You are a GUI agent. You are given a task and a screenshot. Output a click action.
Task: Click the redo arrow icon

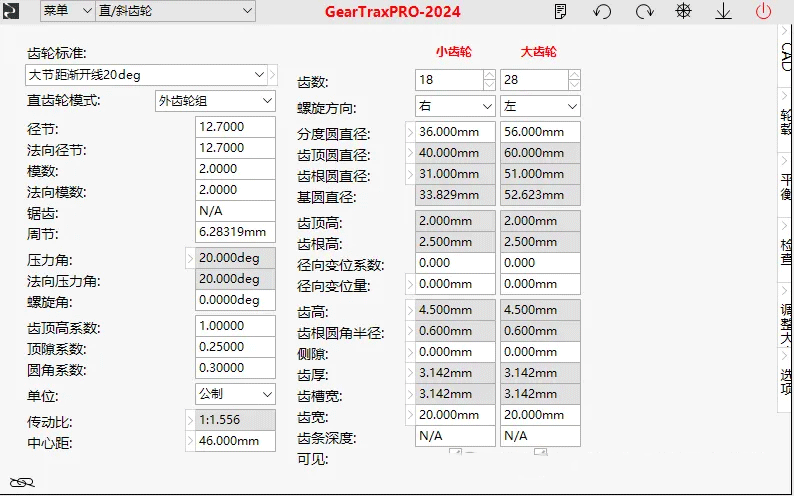(x=644, y=11)
